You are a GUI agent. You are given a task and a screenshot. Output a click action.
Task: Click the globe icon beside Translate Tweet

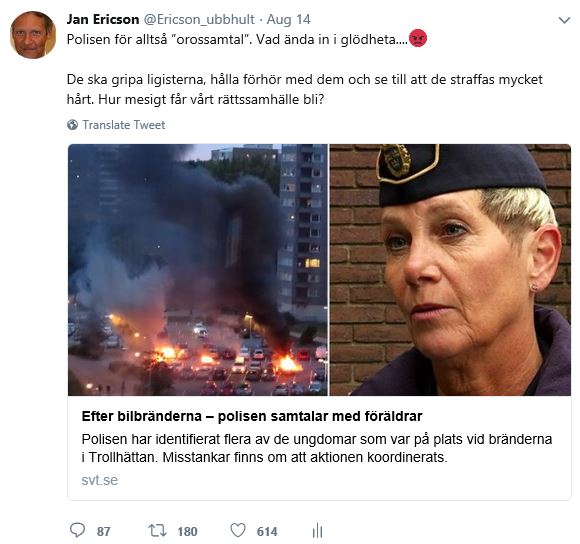click(x=72, y=125)
